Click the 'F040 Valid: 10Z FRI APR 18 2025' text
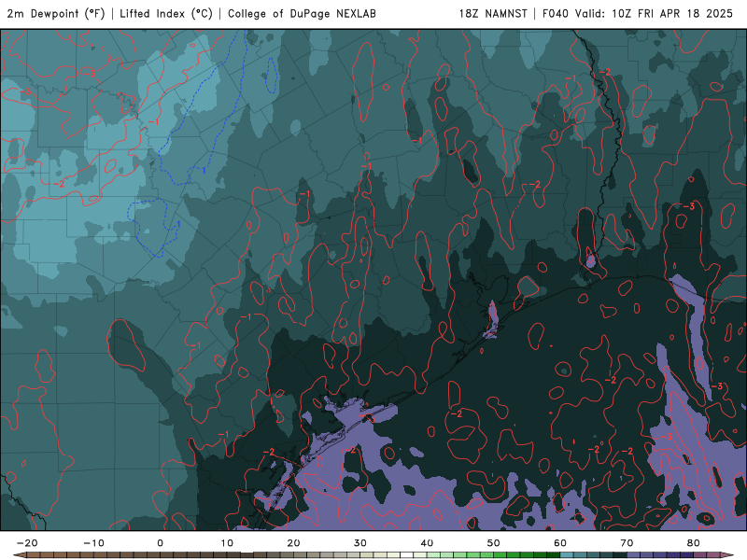This screenshot has height=560, width=747. [638, 13]
